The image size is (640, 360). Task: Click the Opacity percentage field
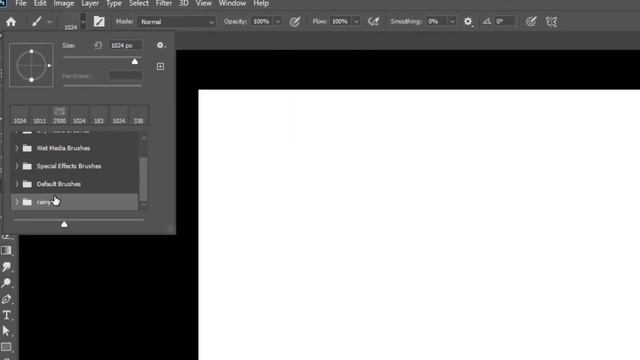click(x=261, y=21)
